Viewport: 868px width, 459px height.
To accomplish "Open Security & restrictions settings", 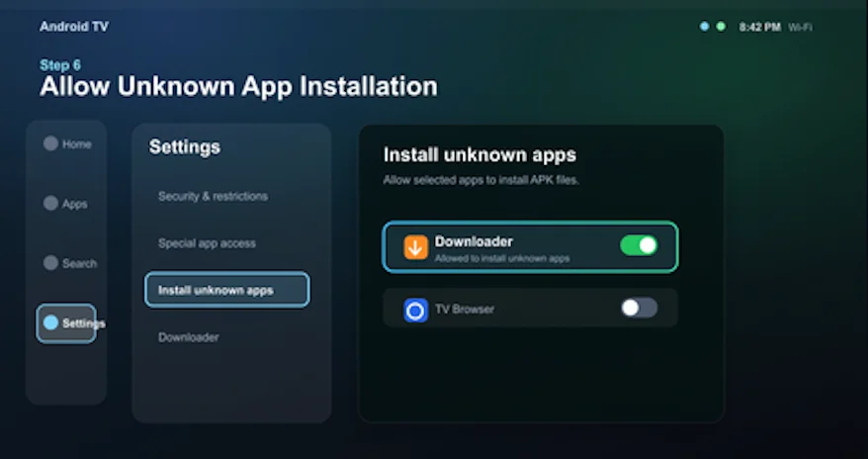I will (214, 196).
